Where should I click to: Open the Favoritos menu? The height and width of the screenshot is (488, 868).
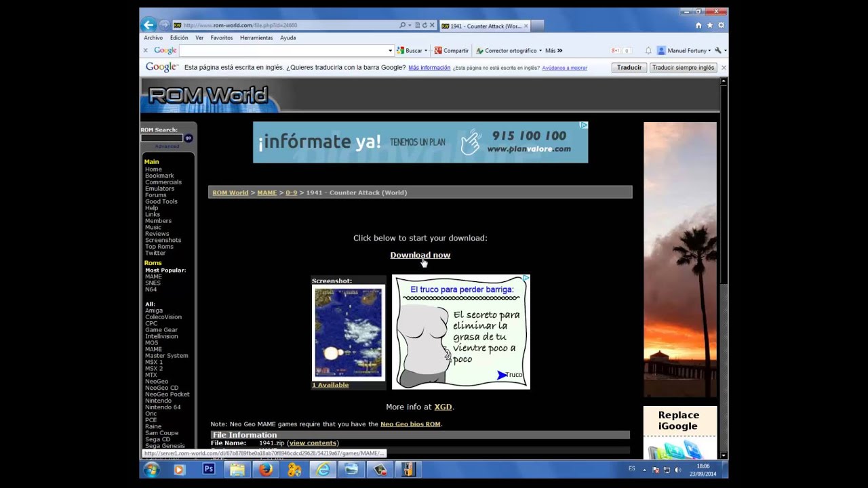click(x=222, y=38)
